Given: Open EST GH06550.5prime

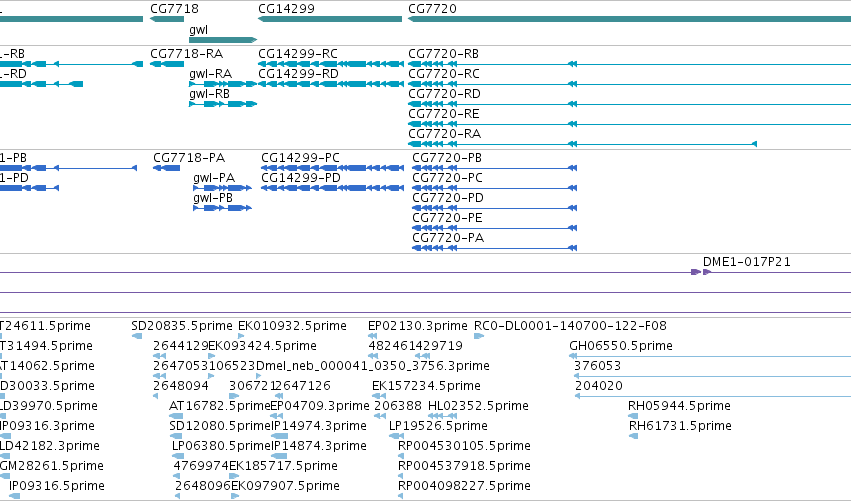Looking at the screenshot, I should pyautogui.click(x=620, y=346).
